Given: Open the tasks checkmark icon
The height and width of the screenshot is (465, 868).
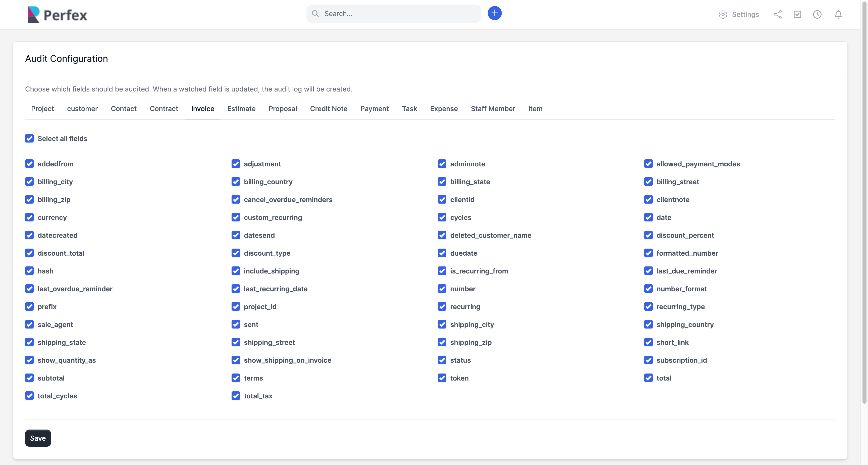Looking at the screenshot, I should click(x=797, y=15).
